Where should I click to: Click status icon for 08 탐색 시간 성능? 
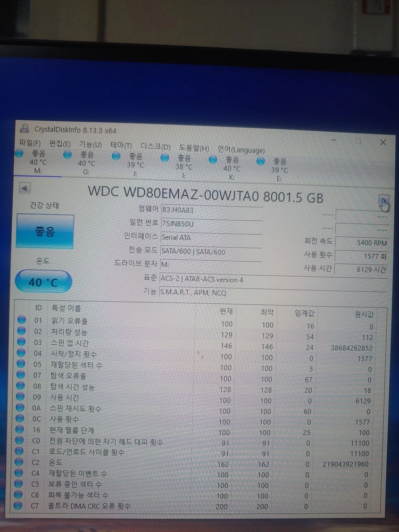tap(21, 385)
